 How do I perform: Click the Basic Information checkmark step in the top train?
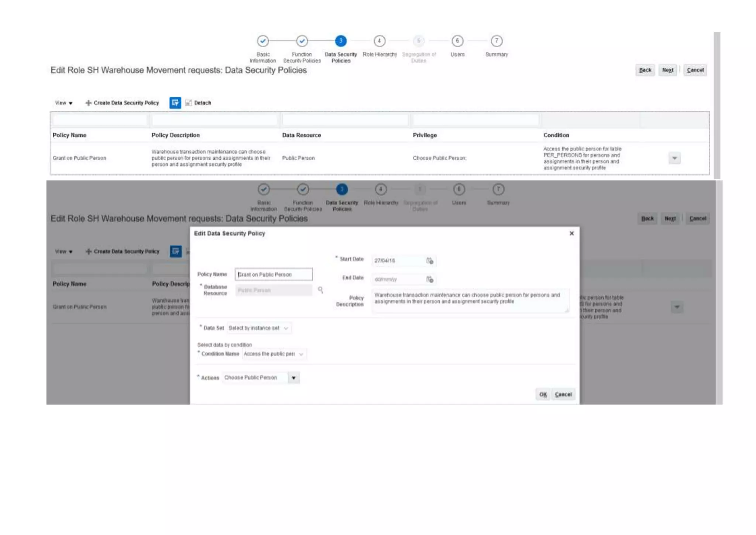point(263,41)
